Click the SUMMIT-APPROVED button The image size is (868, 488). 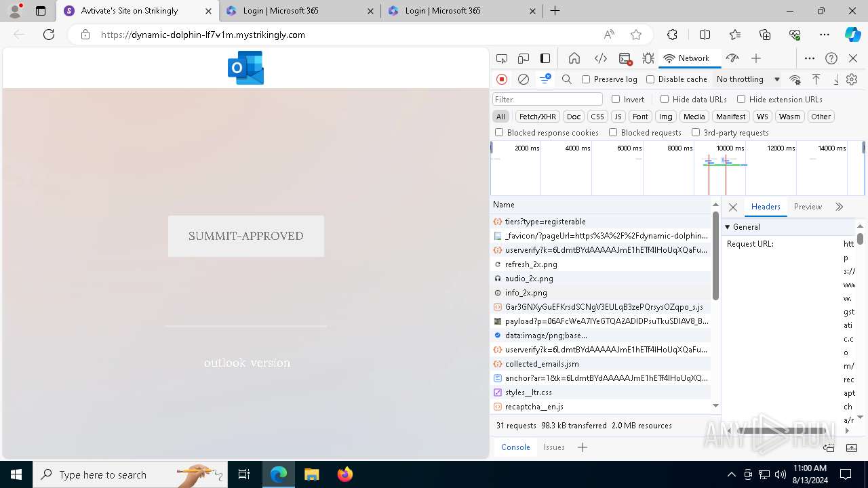(x=246, y=236)
